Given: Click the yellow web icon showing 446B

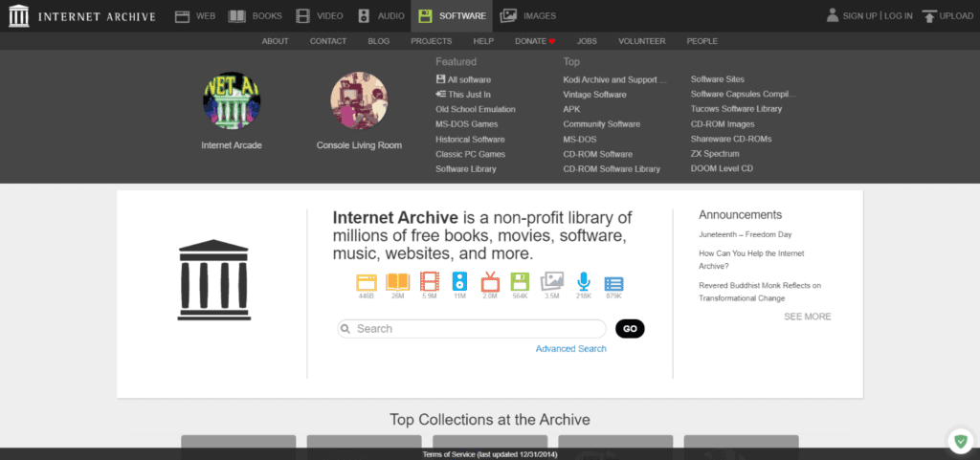Looking at the screenshot, I should (367, 282).
